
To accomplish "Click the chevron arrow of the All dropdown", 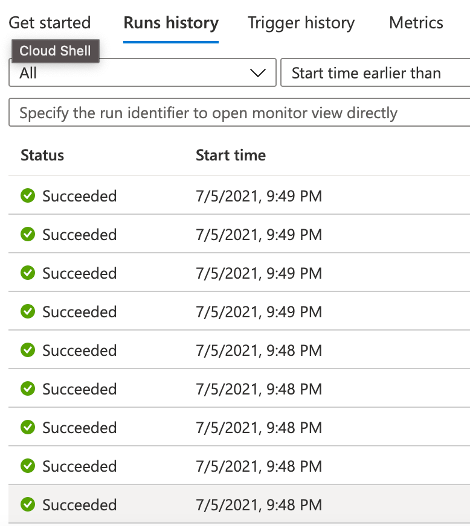I will [x=258, y=73].
